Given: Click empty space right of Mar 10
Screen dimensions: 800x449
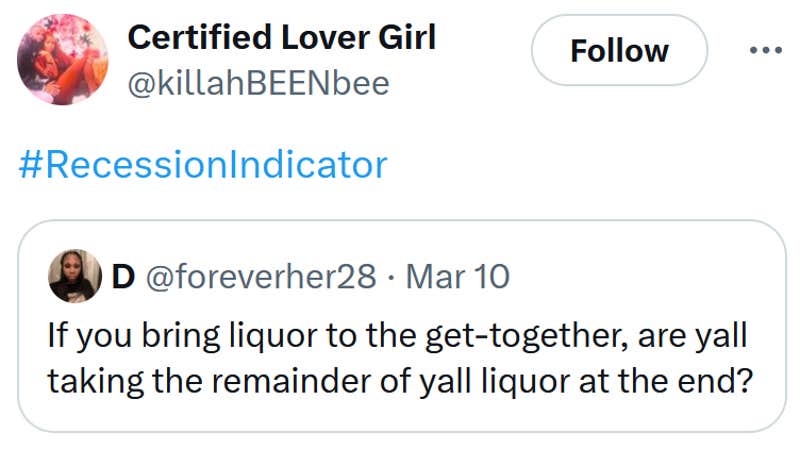Looking at the screenshot, I should tap(640, 276).
